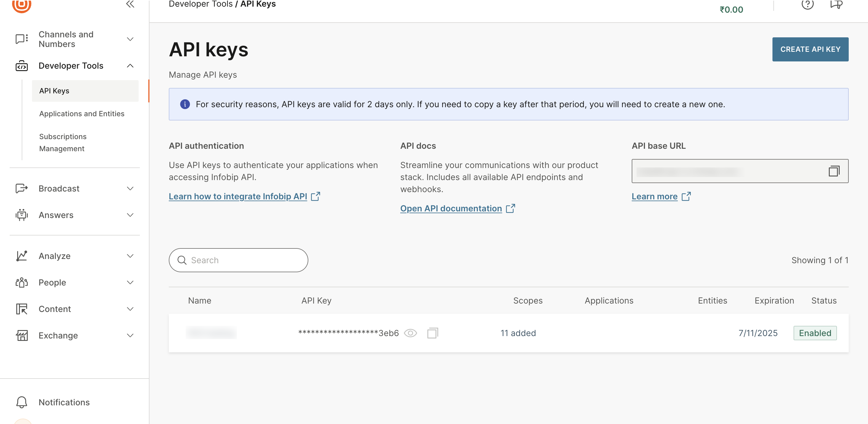Image resolution: width=868 pixels, height=424 pixels.
Task: Click the CREATE API KEY button
Action: coord(810,49)
